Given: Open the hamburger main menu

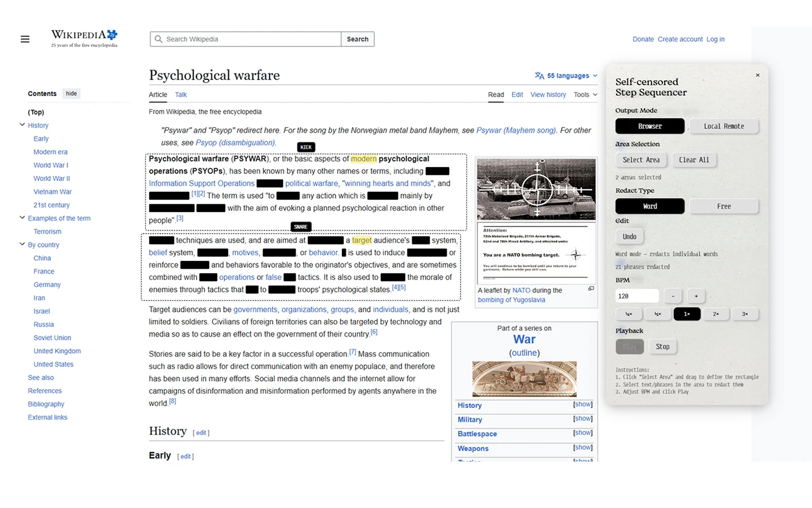Looking at the screenshot, I should click(25, 39).
